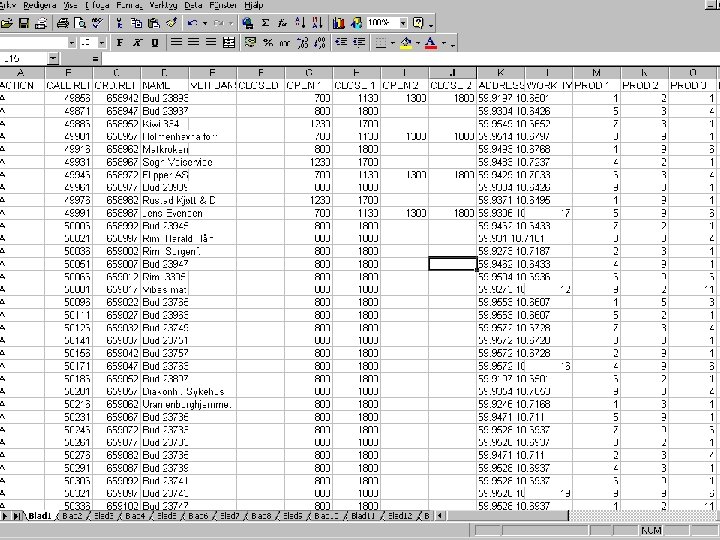The image size is (720, 540).
Task: Click the Decrease Indent icon
Action: [341, 43]
